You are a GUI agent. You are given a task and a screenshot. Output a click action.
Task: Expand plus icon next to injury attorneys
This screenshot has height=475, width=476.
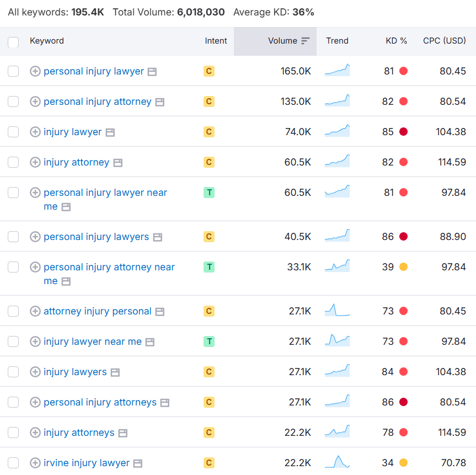click(x=35, y=433)
